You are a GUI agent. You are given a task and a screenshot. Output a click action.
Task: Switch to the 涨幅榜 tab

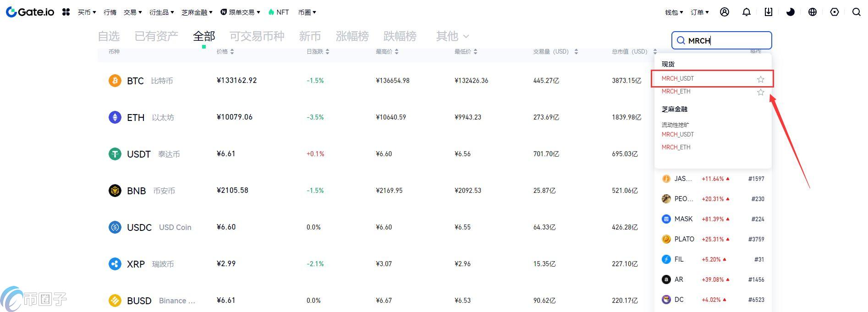(x=352, y=36)
